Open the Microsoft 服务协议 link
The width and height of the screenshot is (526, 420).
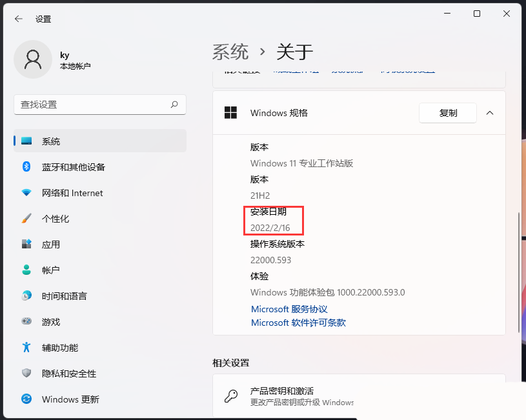[288, 309]
